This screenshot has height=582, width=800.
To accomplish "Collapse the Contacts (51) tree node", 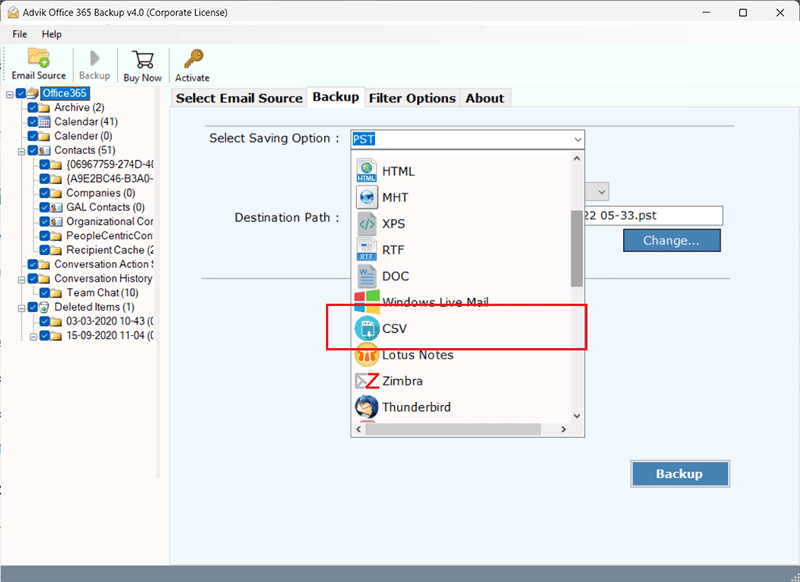I will 21,151.
